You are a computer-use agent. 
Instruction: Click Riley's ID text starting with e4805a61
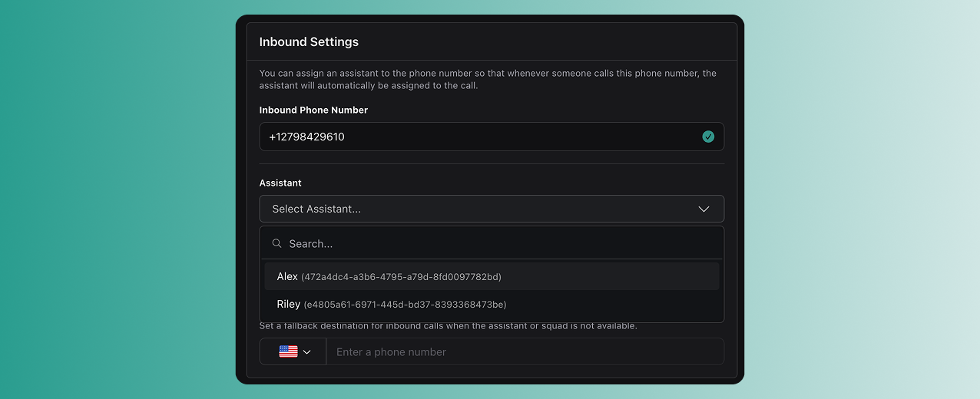click(x=405, y=305)
